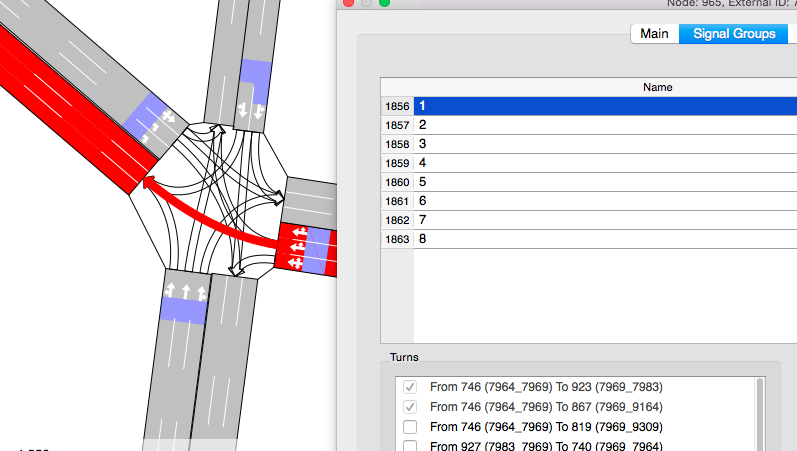The height and width of the screenshot is (451, 797).
Task: Click white lane arrows on south approach
Action: point(186,291)
